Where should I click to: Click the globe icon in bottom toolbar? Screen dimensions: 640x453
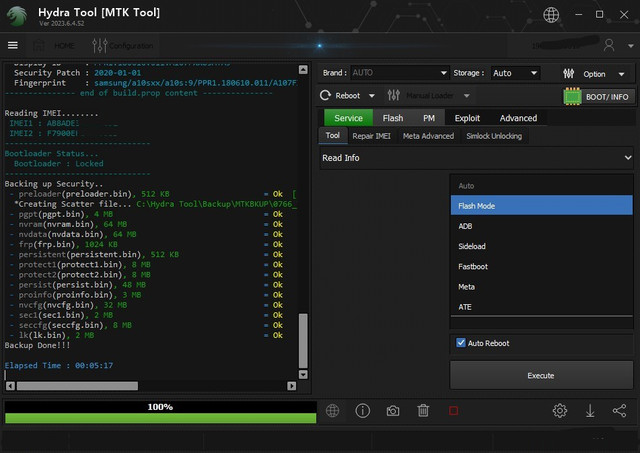tap(332, 411)
